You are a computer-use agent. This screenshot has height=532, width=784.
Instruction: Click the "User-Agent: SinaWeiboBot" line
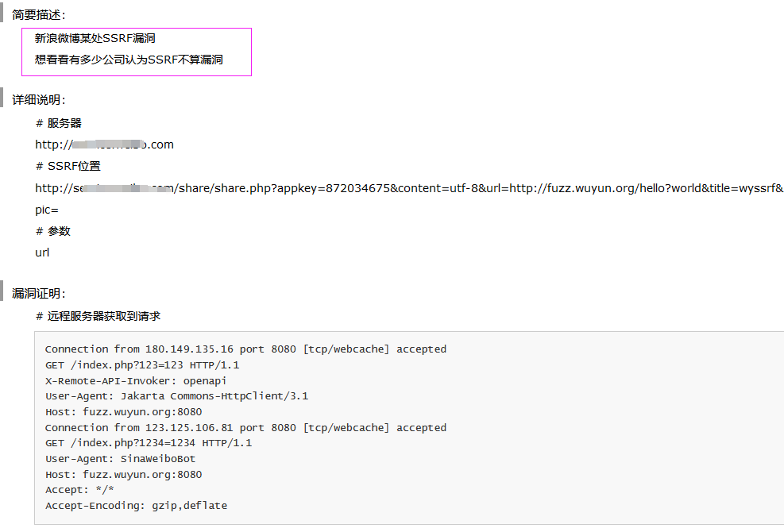pos(120,459)
